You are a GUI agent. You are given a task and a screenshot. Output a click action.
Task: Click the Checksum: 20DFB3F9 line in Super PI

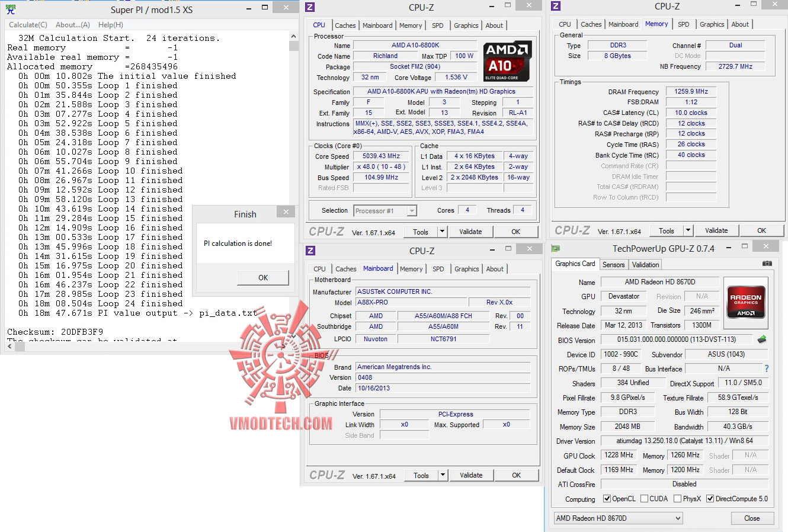click(55, 332)
